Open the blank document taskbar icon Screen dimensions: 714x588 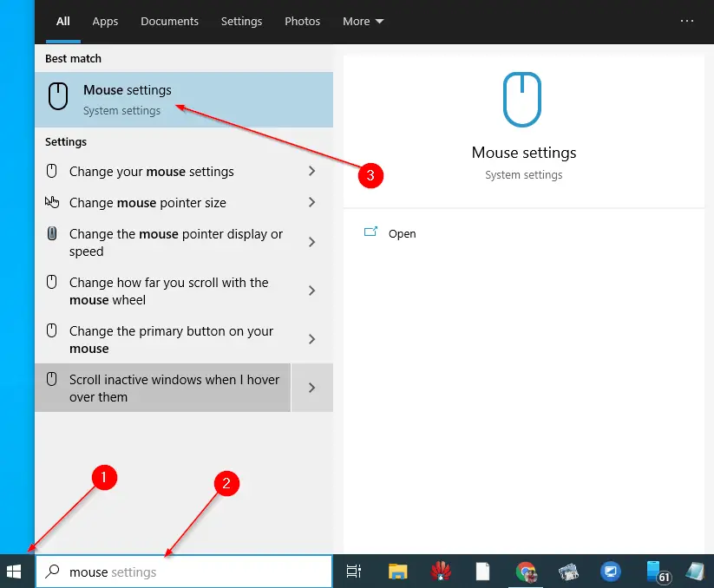point(482,572)
